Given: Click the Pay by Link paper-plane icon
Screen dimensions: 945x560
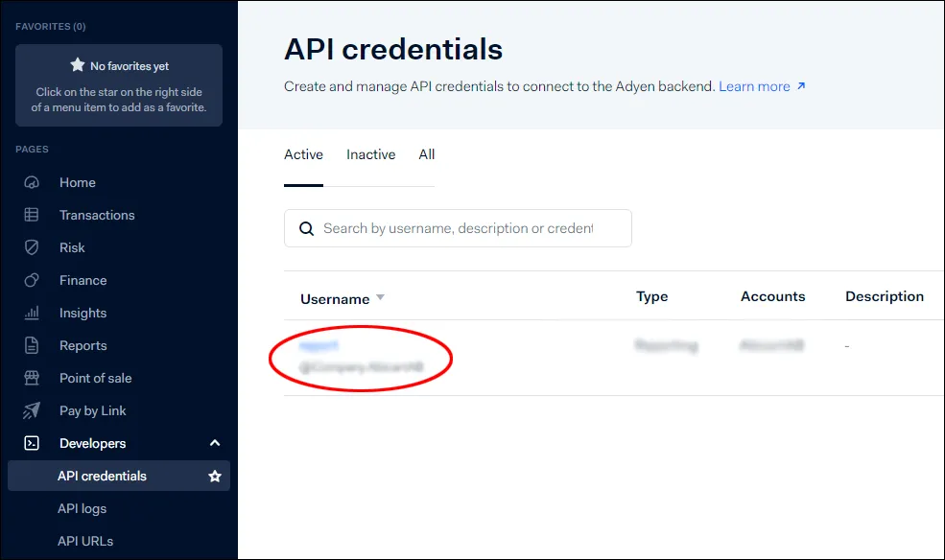Looking at the screenshot, I should point(32,410).
